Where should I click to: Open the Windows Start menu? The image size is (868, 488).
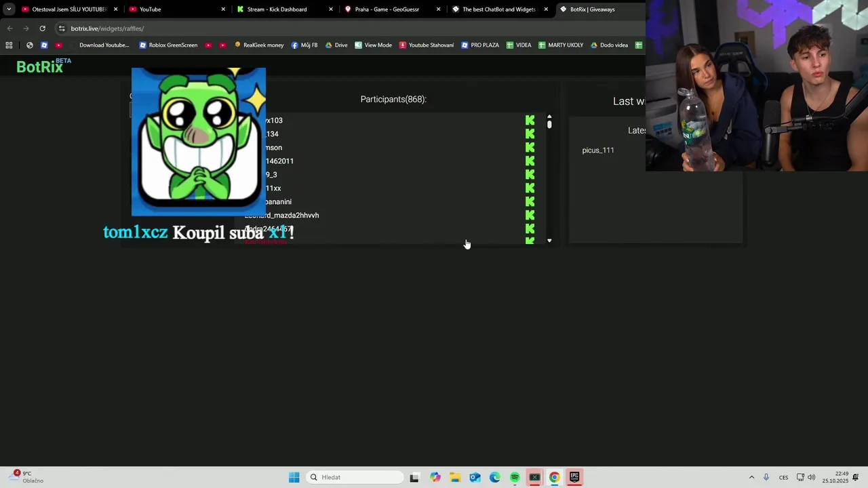coord(294,477)
